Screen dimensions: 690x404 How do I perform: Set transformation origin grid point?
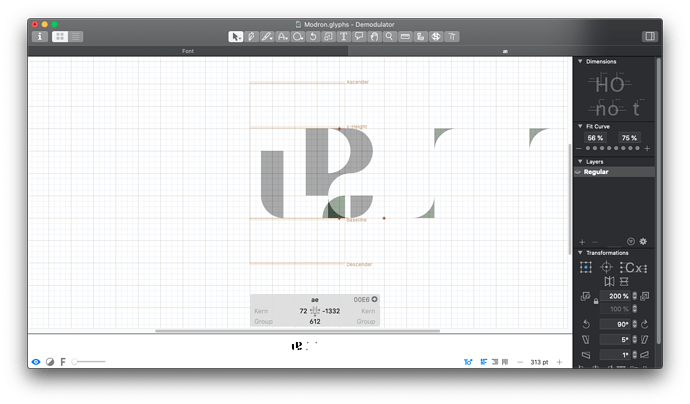coord(586,267)
